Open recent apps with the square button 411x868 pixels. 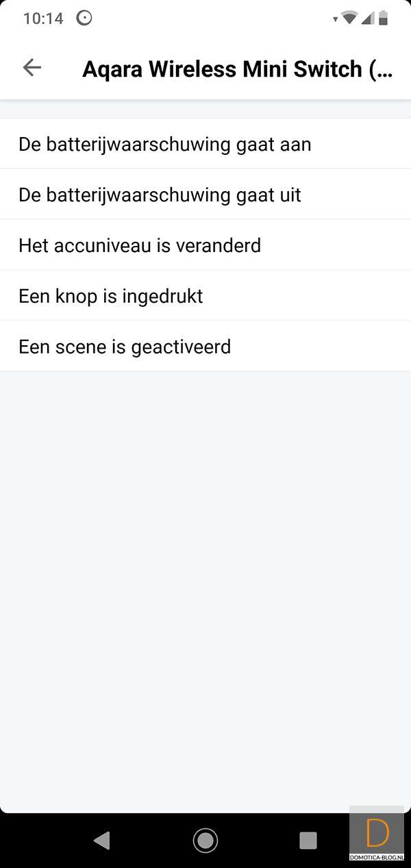point(308,840)
